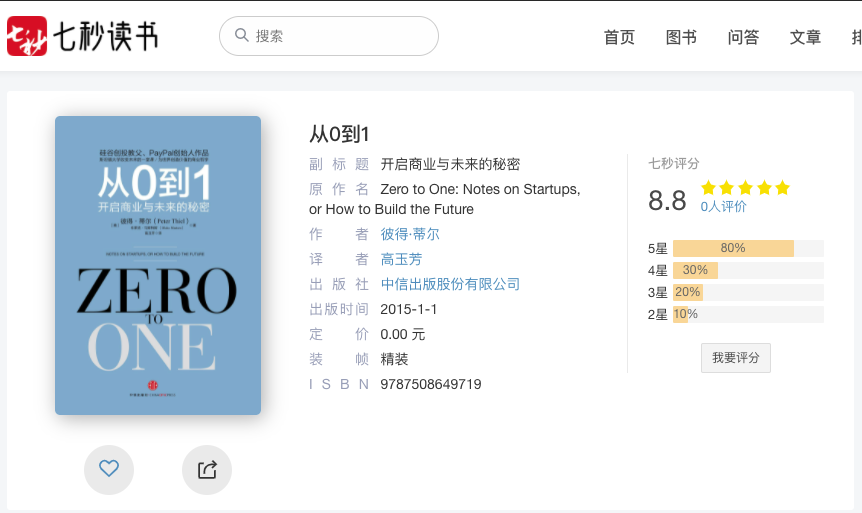Viewport: 862px width, 513px height.
Task: Focus the 搜索 search input field
Action: pyautogui.click(x=329, y=36)
